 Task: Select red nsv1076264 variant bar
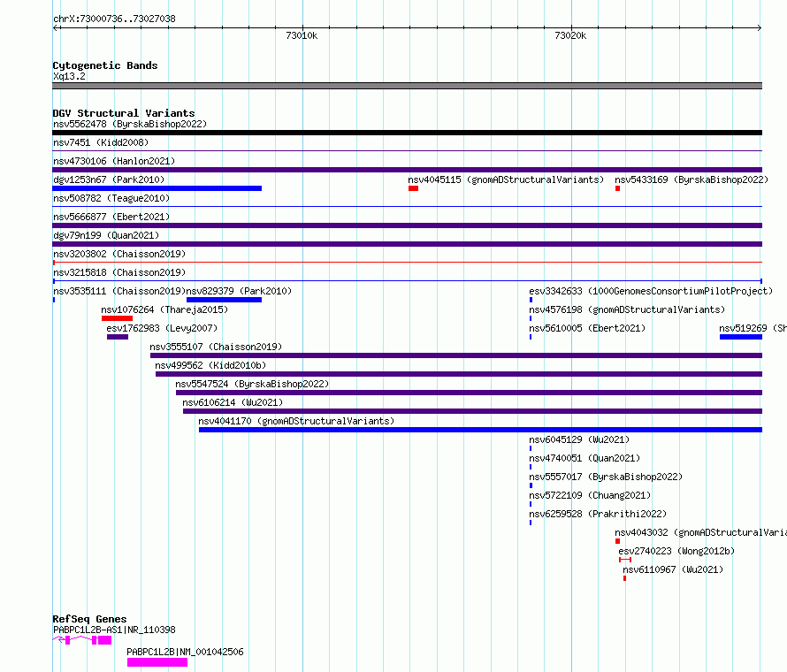click(x=117, y=318)
